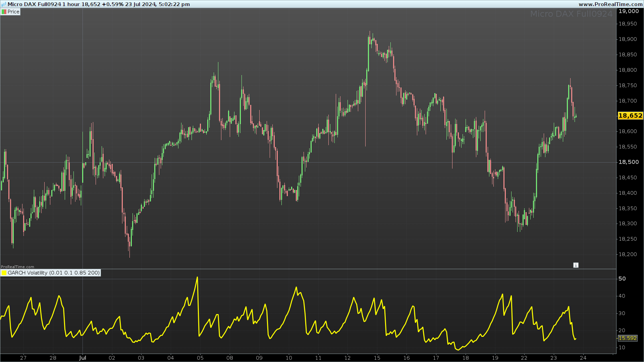This screenshot has width=644, height=362.
Task: Click the 19,000 label on price scale
Action: 628,11
